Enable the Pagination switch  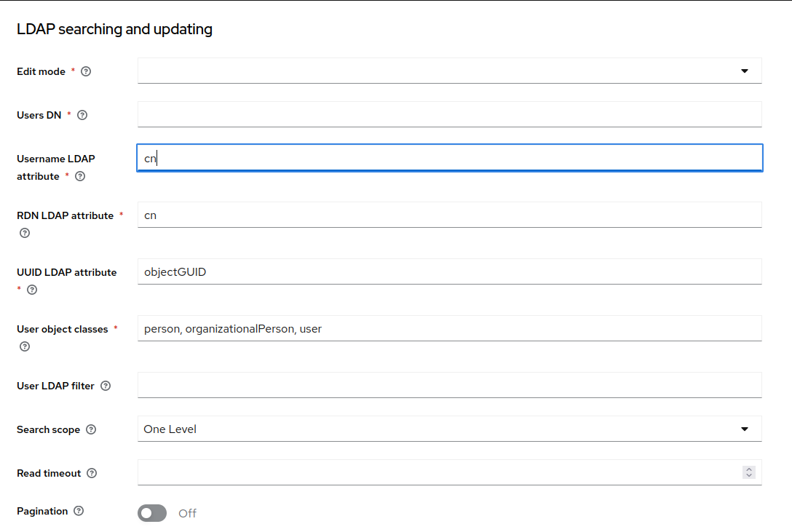pyautogui.click(x=152, y=513)
